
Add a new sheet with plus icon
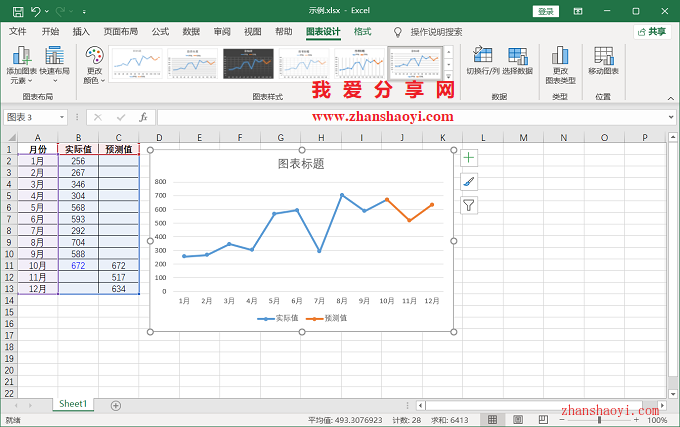(115, 406)
